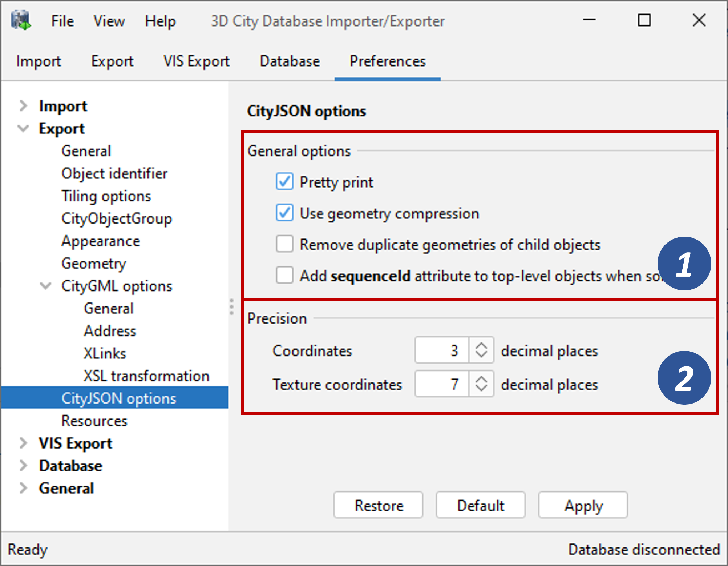Image resolution: width=728 pixels, height=566 pixels.
Task: Select the Database tree label
Action: point(70,466)
